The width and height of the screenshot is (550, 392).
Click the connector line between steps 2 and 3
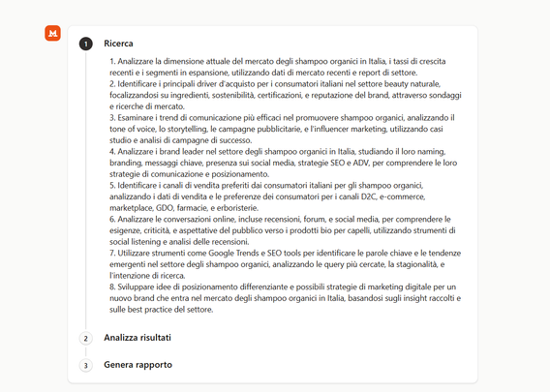(x=86, y=351)
